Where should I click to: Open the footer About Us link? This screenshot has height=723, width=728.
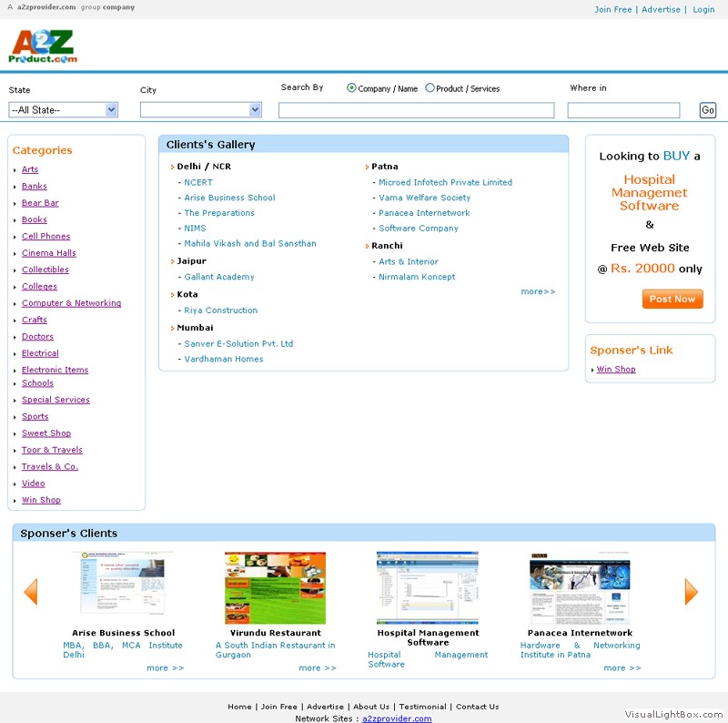point(371,707)
